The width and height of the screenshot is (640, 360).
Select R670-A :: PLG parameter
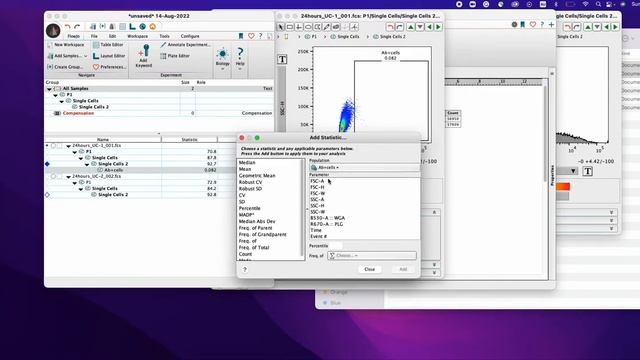pyautogui.click(x=327, y=224)
